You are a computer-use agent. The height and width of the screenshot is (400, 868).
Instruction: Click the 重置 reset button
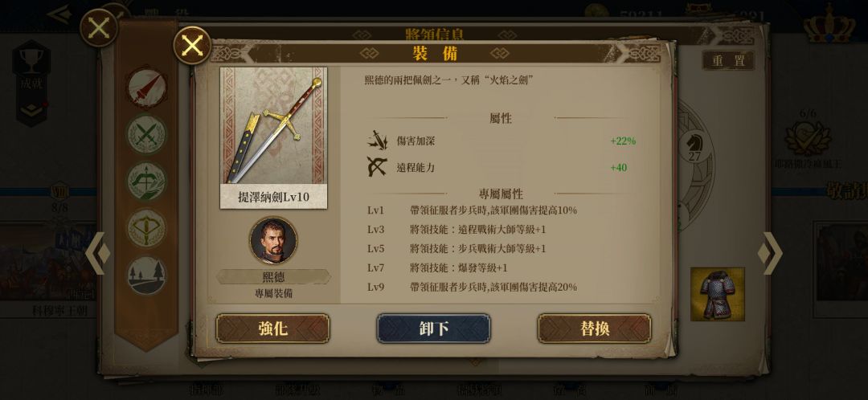(x=728, y=61)
